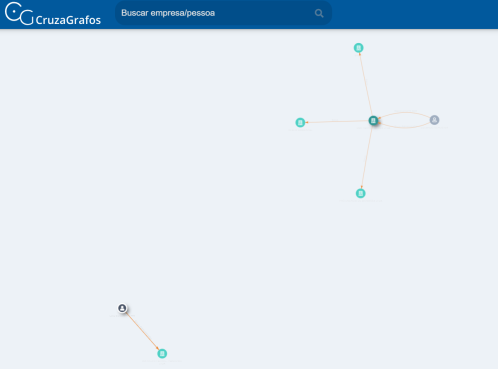
Task: Select the company node left of center hub
Action: coord(300,123)
